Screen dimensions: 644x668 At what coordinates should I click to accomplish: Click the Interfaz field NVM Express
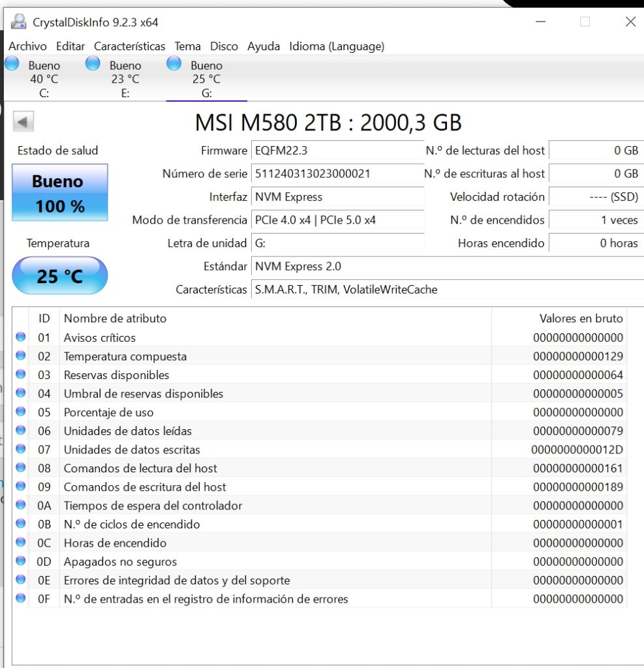click(x=337, y=197)
